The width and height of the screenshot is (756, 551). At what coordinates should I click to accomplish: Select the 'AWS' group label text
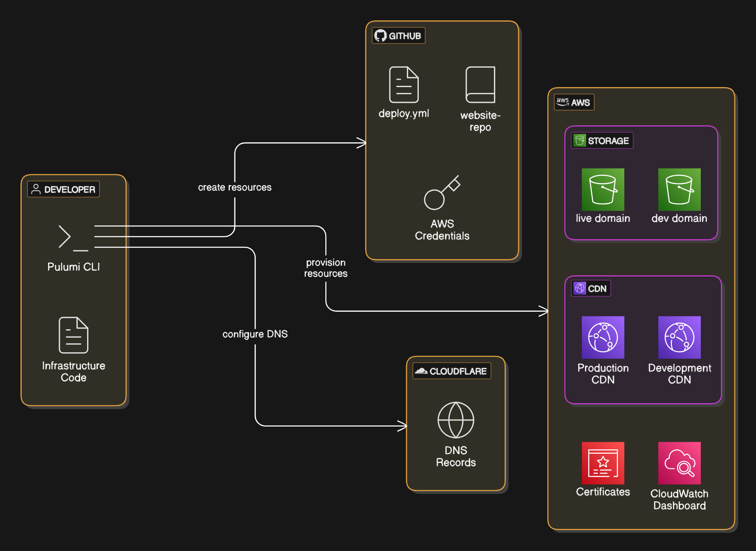[580, 103]
